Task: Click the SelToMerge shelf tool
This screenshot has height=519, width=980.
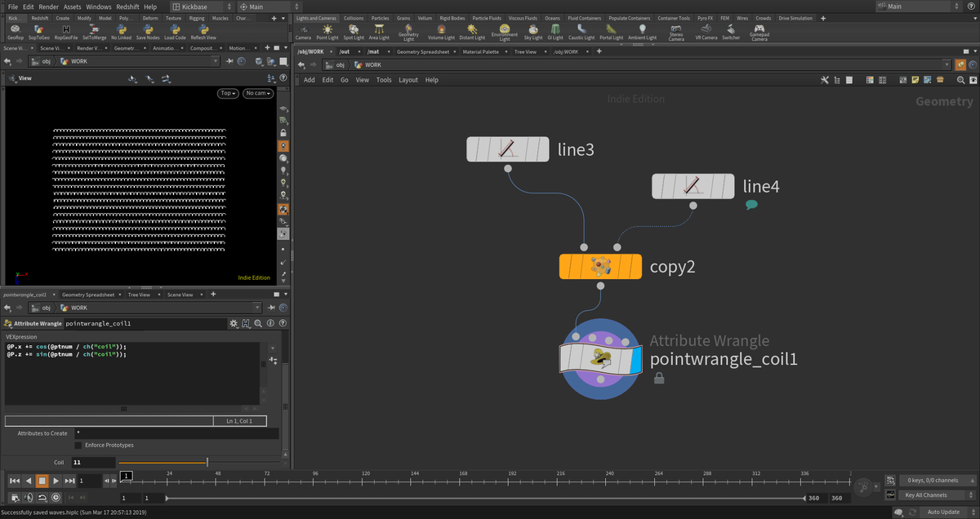Action: [95, 32]
